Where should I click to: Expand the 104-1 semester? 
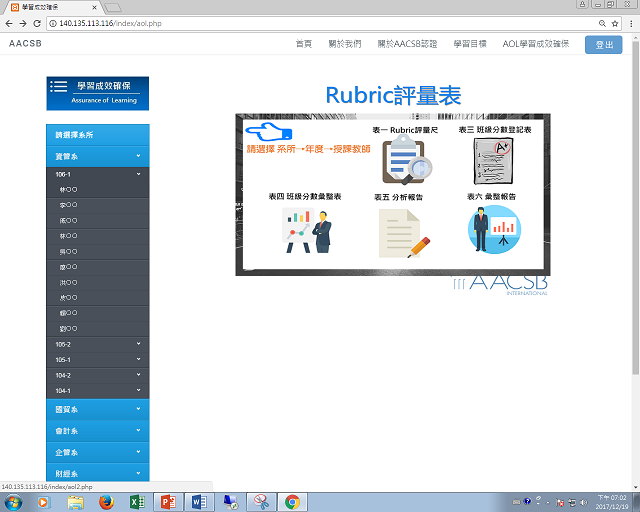point(98,391)
